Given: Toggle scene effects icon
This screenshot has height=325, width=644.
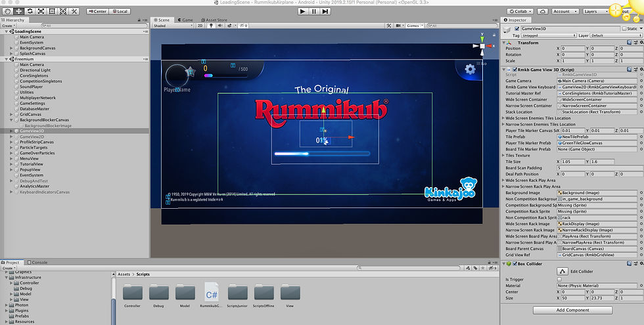Looking at the screenshot, I should 231,26.
